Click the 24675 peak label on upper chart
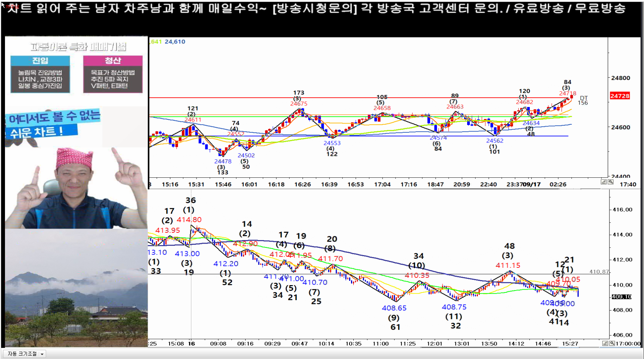Screen dimensions: 644x359 299,104
